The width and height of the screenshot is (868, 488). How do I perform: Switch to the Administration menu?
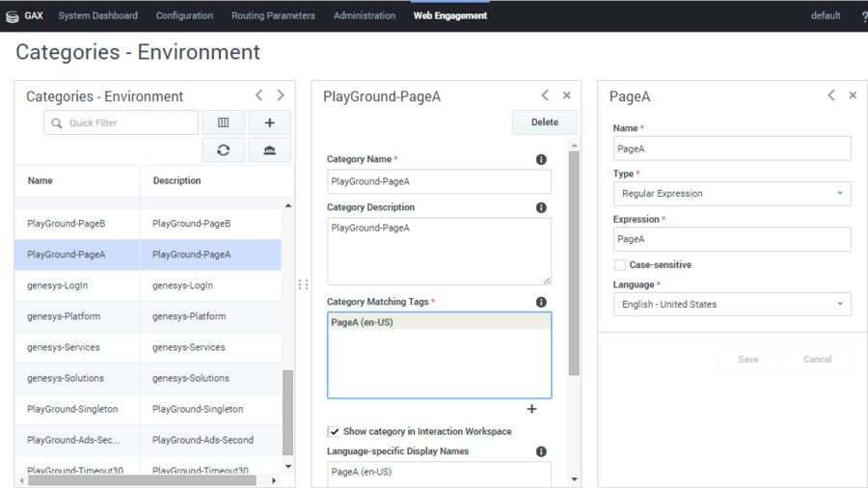pos(364,15)
